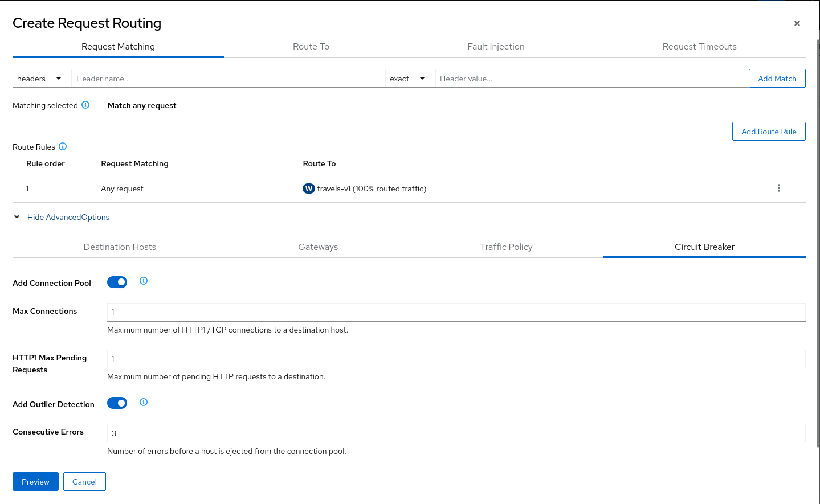Click info icon next to Matching selected
The image size is (820, 504).
click(x=85, y=105)
